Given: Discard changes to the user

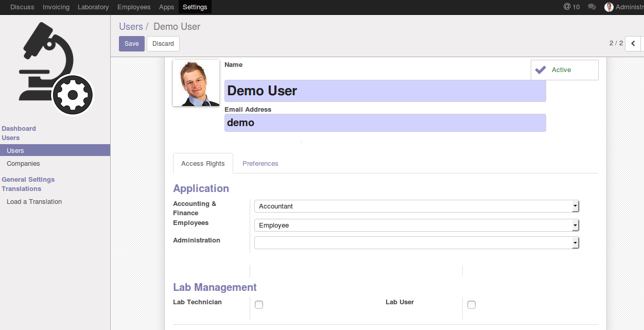Looking at the screenshot, I should point(163,44).
